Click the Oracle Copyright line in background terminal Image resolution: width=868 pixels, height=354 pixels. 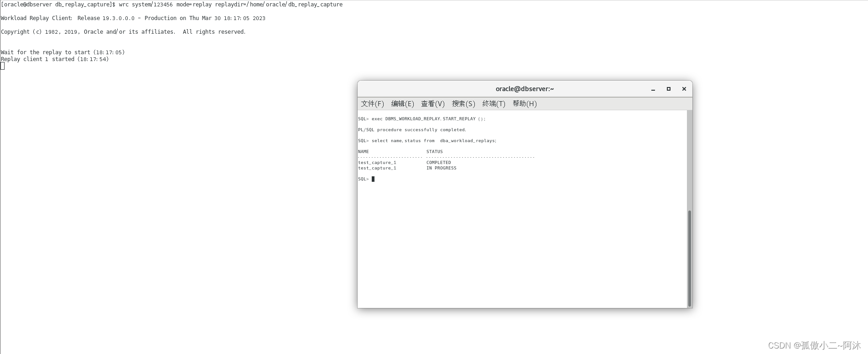(123, 32)
